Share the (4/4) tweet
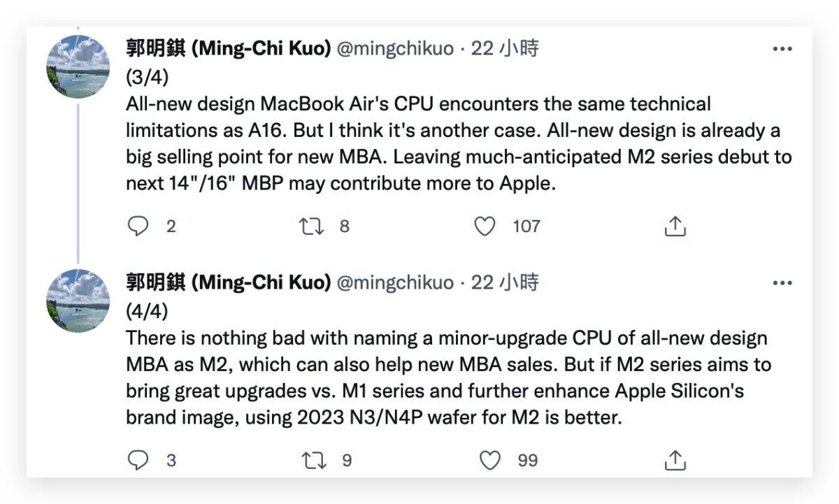 click(x=675, y=460)
